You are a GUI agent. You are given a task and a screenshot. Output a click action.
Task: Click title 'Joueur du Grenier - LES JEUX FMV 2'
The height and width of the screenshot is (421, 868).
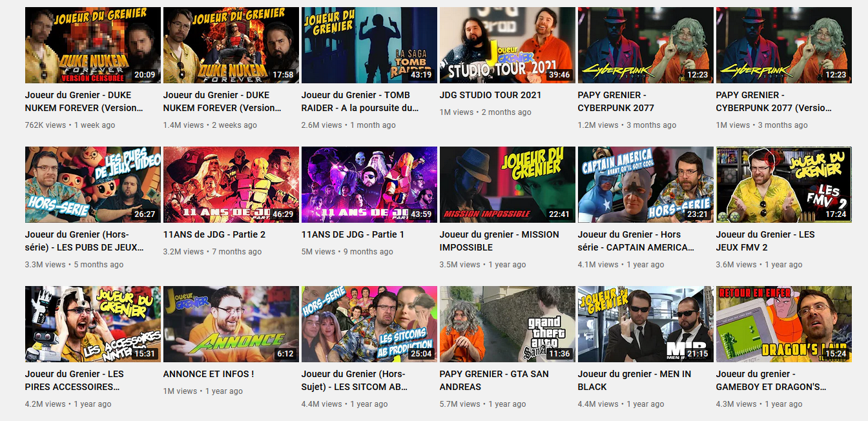(765, 241)
